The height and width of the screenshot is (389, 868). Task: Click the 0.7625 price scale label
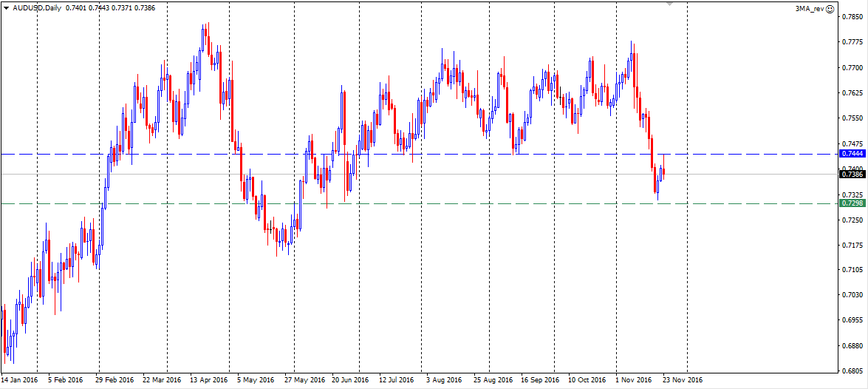tap(852, 92)
